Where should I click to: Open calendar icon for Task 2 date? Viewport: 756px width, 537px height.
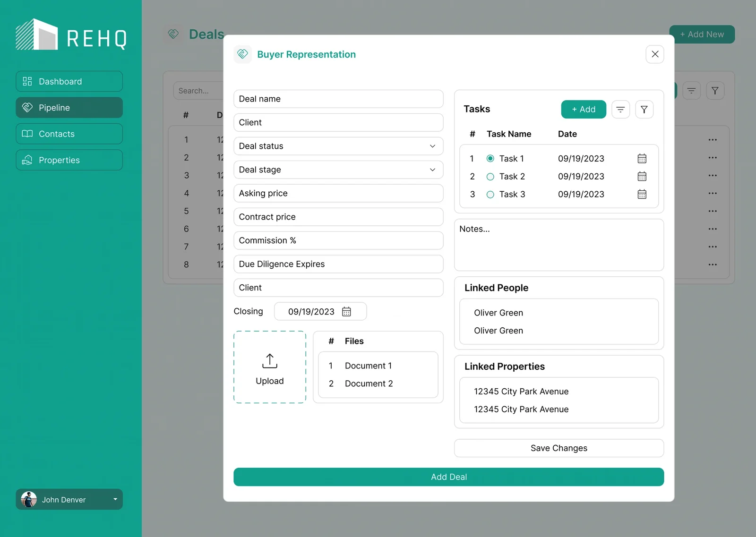642,176
